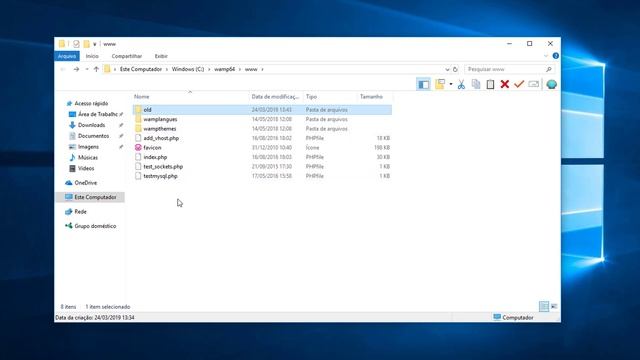Sort by the Tipo column header

tap(330, 97)
